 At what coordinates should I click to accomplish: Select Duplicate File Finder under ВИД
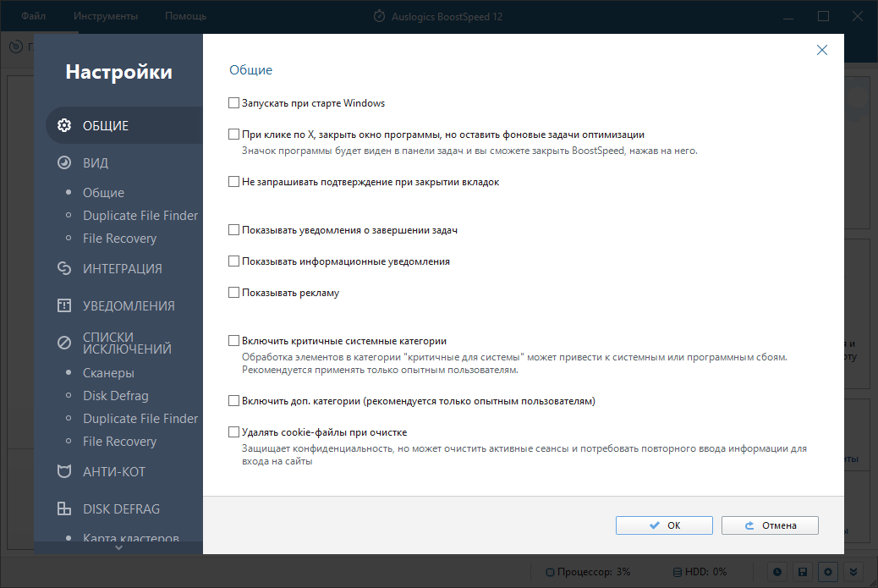tap(140, 216)
